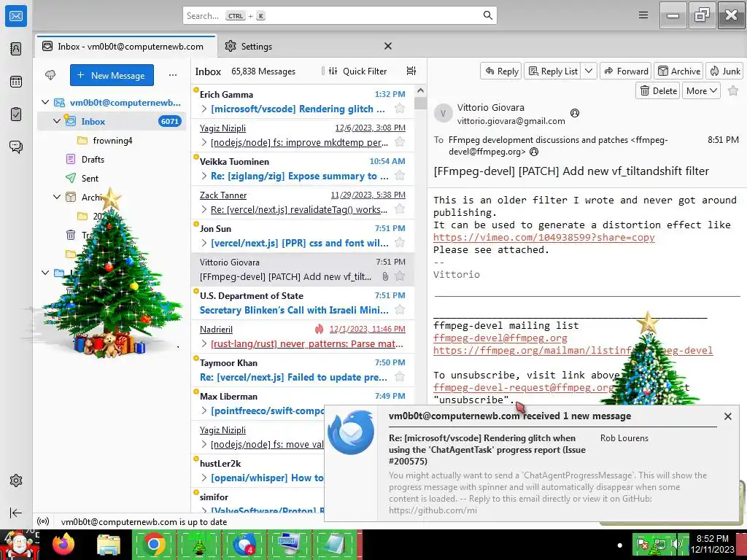Open the More actions dropdown

coord(701,90)
